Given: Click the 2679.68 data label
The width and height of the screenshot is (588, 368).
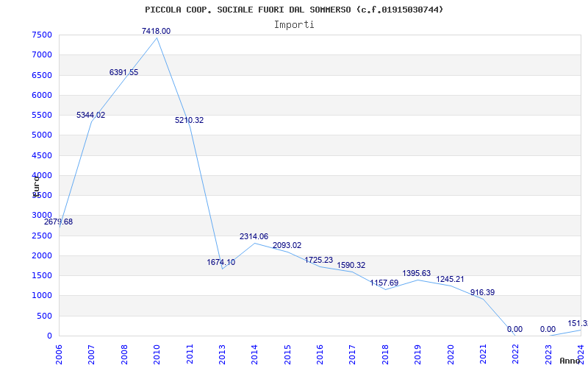Looking at the screenshot, I should point(58,222).
